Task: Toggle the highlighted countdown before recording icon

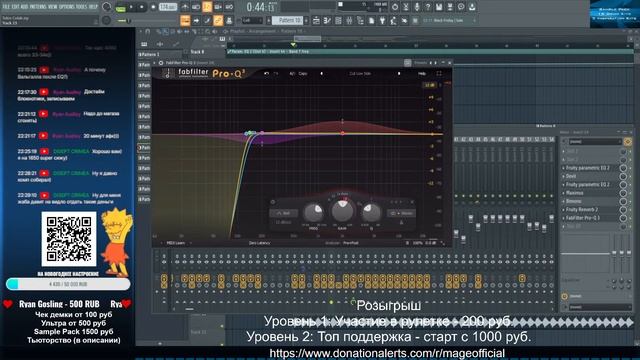Action: point(207,7)
